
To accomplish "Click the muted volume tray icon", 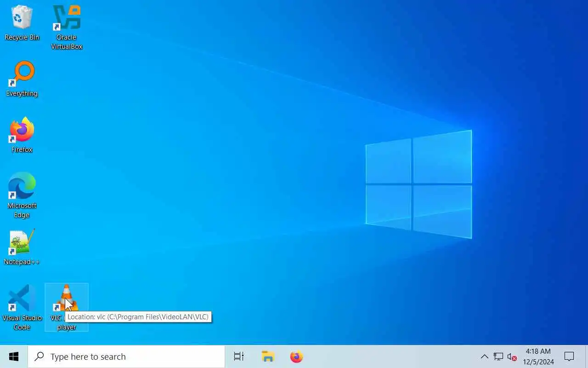I will coord(512,356).
